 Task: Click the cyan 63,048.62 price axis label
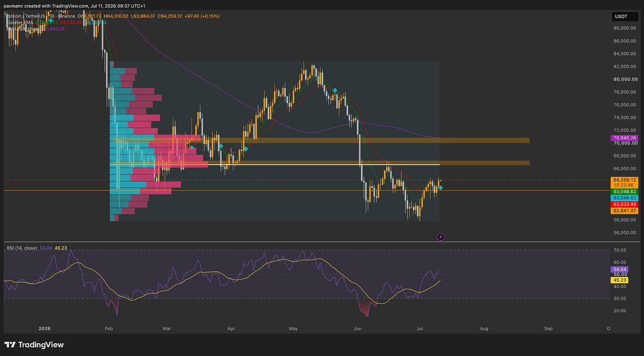pyautogui.click(x=624, y=198)
